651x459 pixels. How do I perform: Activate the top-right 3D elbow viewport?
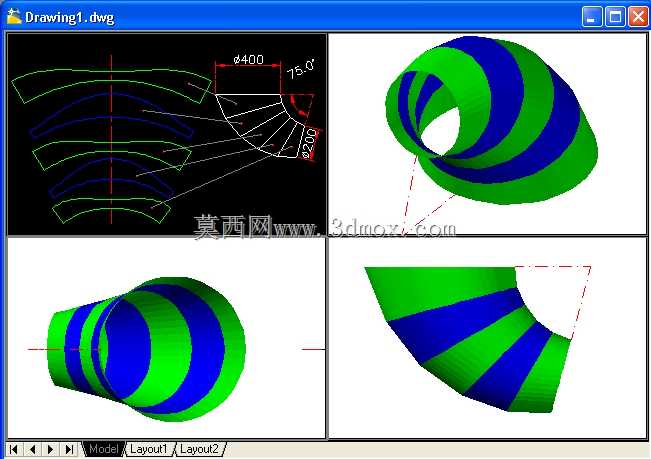click(x=488, y=134)
